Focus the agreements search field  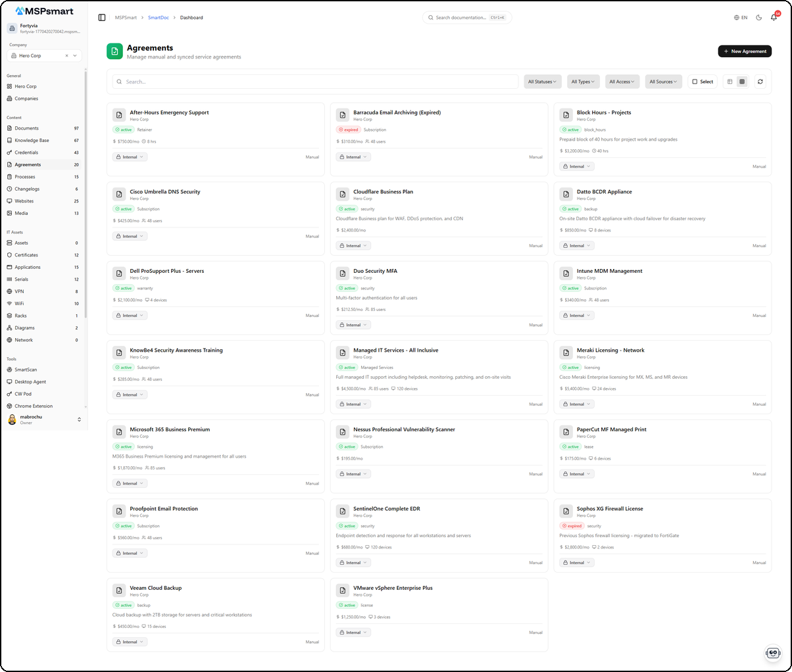coord(316,82)
